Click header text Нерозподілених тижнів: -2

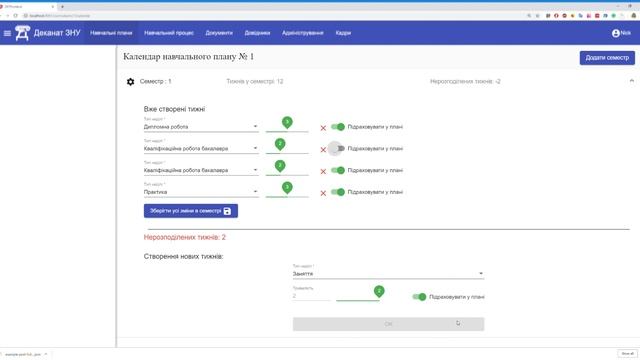point(465,82)
